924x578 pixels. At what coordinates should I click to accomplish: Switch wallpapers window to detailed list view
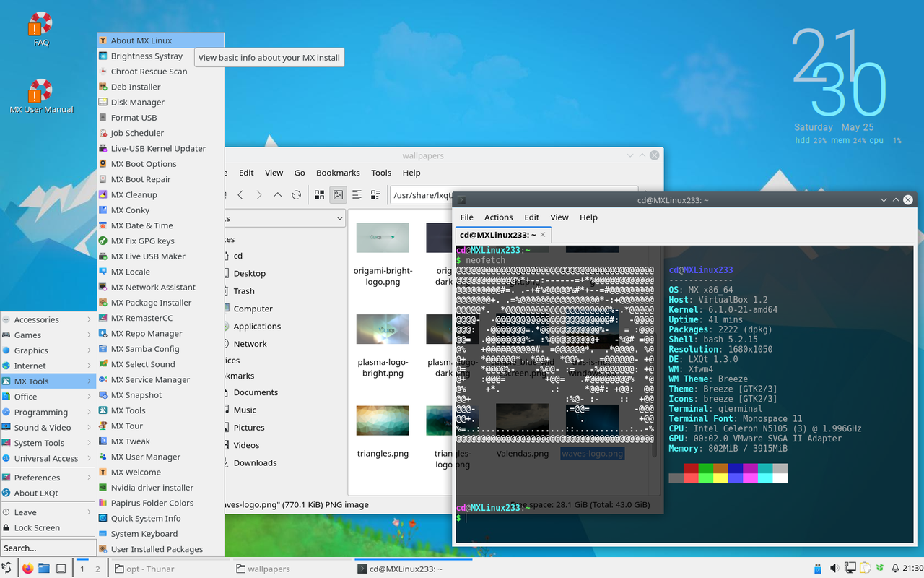(375, 195)
